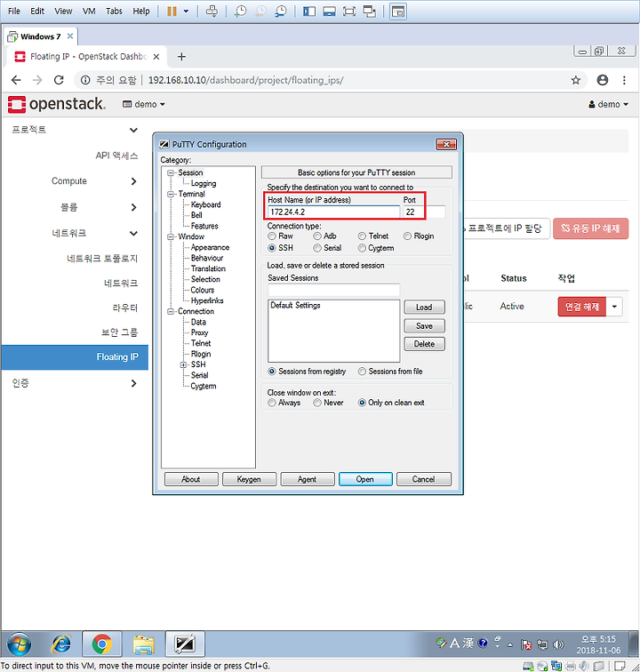The image size is (640, 672).
Task: Open the VM menu
Action: (89, 12)
